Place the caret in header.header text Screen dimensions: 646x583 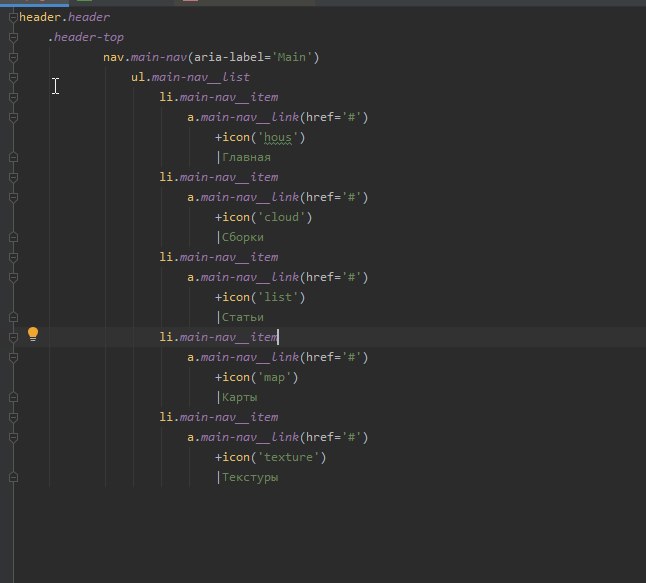tap(64, 17)
